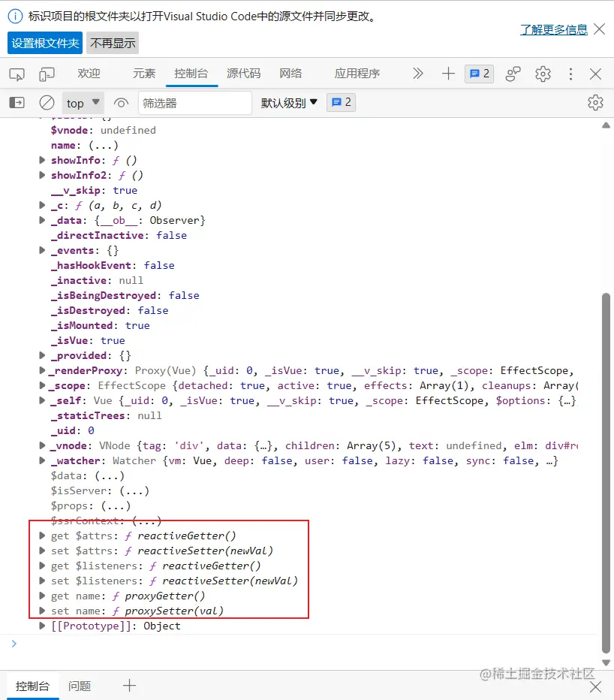The height and width of the screenshot is (700, 614).
Task: Select the 控制台 tab in top toolbar
Action: 191,74
